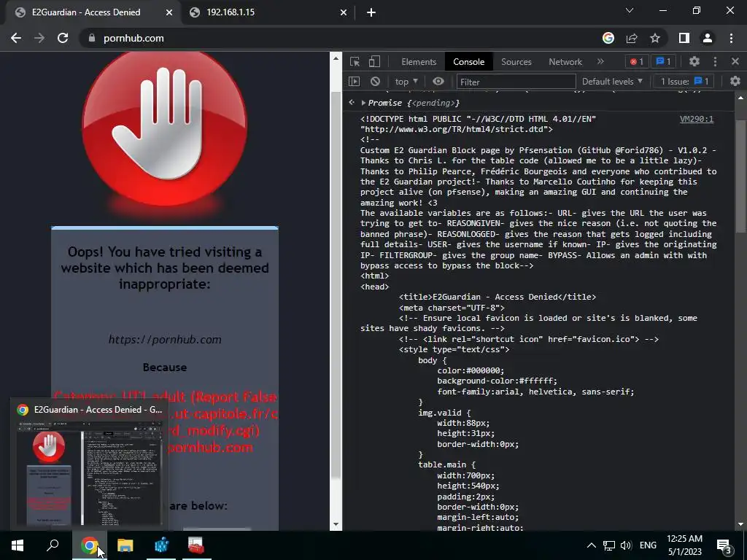Switch to the 192.168.1.15 tab

[268, 12]
